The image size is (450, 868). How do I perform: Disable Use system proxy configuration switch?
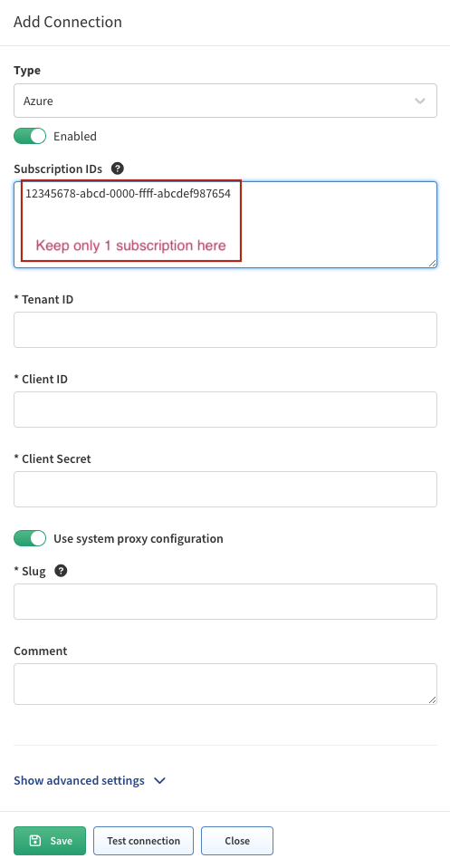(x=30, y=538)
